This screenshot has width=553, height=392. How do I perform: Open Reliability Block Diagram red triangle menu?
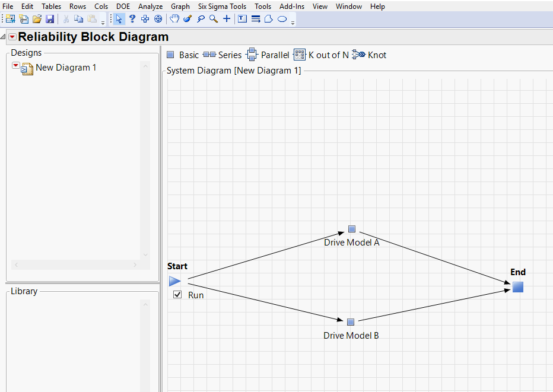point(12,37)
